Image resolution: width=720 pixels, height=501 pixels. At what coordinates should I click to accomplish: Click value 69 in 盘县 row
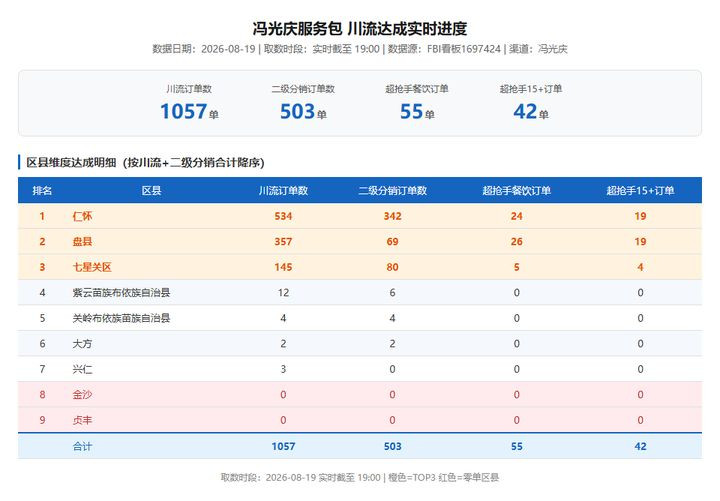coord(393,242)
